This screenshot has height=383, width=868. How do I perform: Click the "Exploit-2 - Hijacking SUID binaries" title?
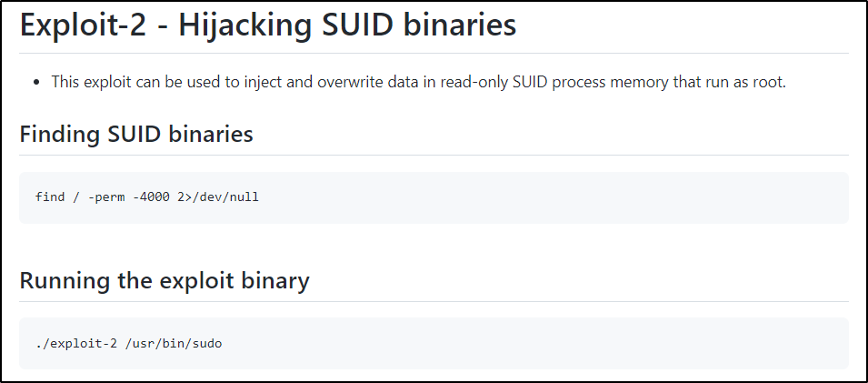[268, 25]
